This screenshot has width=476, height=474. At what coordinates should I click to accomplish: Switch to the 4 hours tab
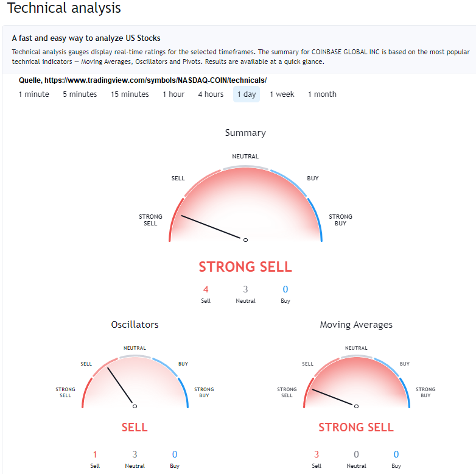tap(211, 94)
